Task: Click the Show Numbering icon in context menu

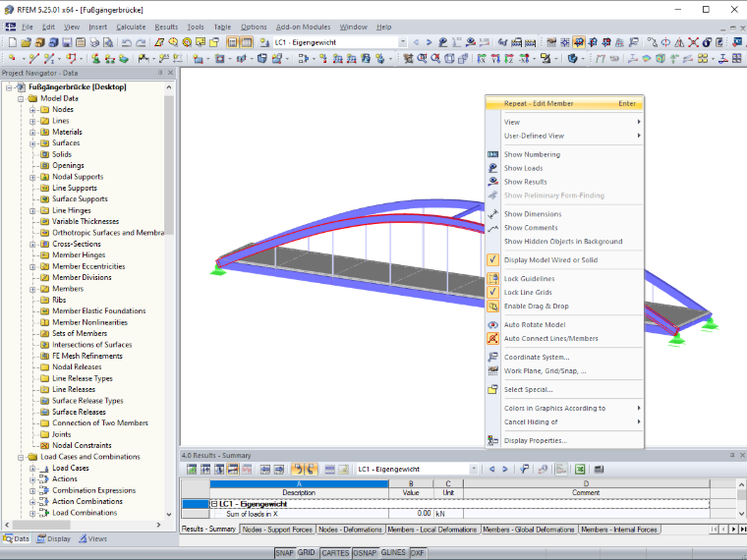Action: coord(492,154)
